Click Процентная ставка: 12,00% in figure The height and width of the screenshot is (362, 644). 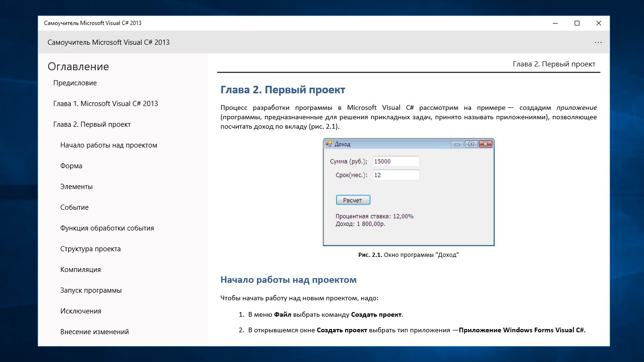pos(374,216)
